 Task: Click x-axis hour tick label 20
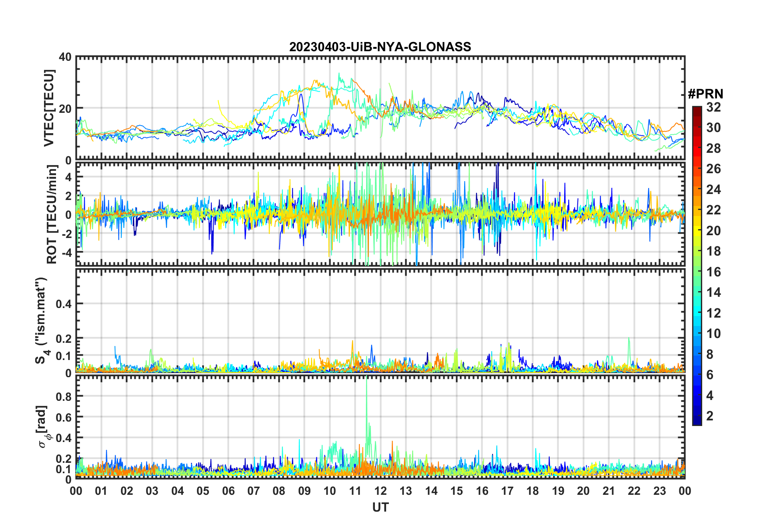coord(583,491)
